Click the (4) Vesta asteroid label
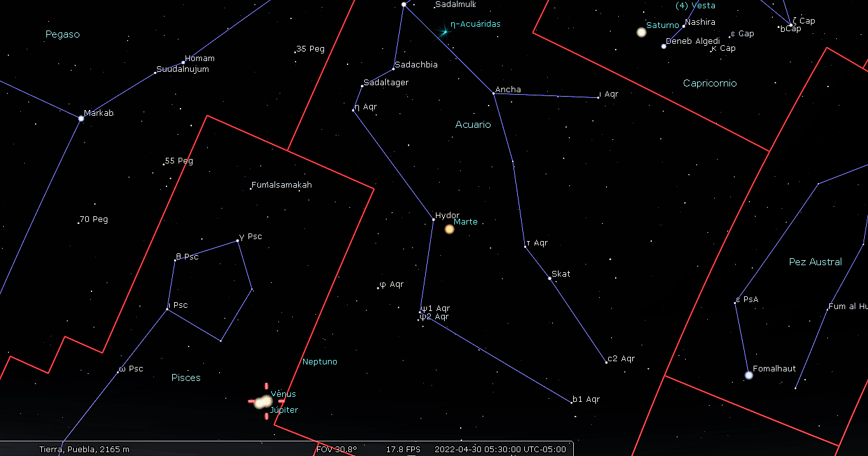Viewport: 868px width, 456px height. point(695,6)
